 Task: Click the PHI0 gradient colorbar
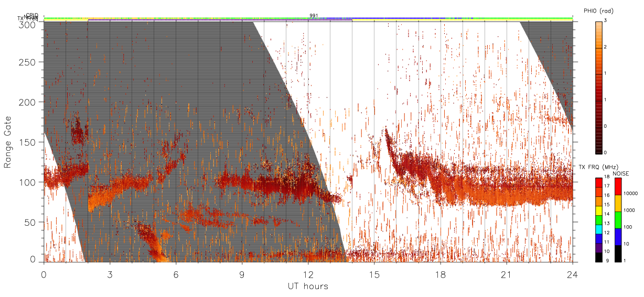tap(598, 87)
